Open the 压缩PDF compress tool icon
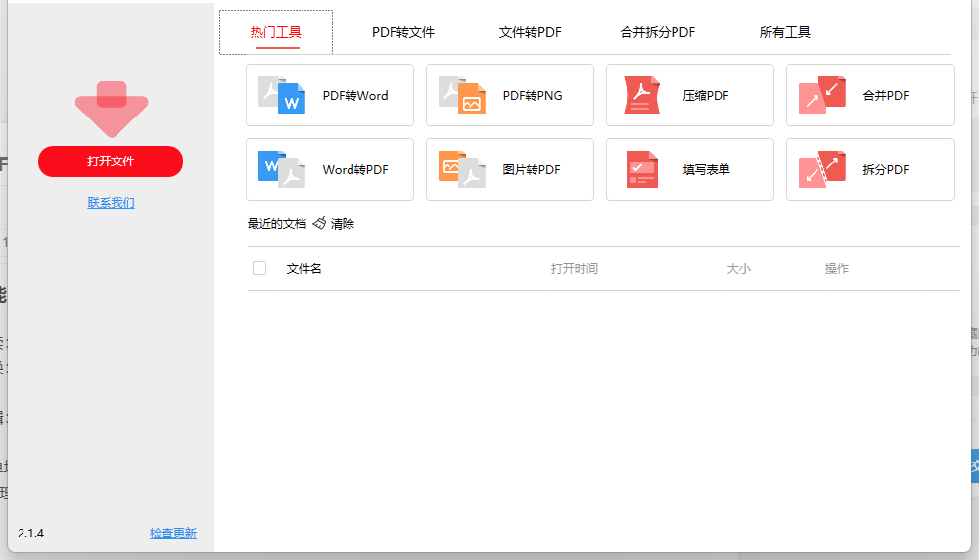The image size is (979, 560). pyautogui.click(x=642, y=95)
